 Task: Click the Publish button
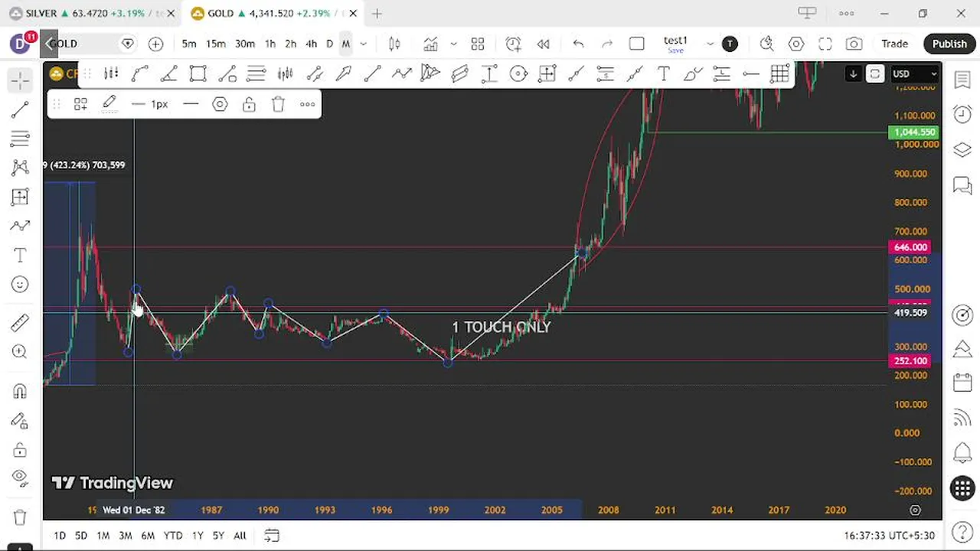[x=949, y=44]
